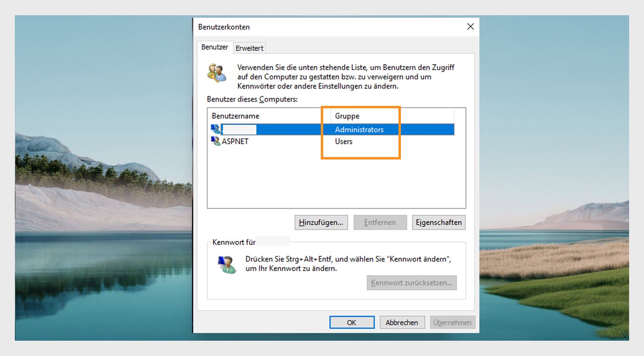Image resolution: width=644 pixels, height=356 pixels.
Task: Click the Übernehmen button
Action: point(452,322)
